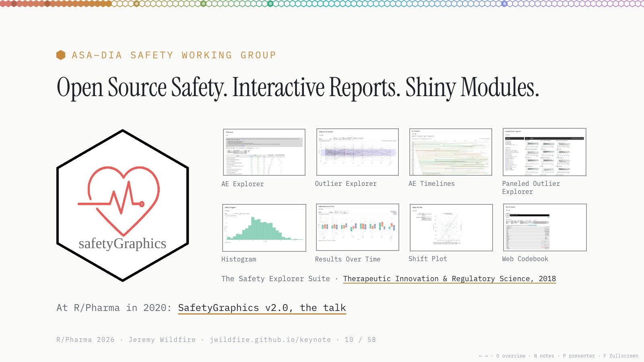Open the Web Codebook thumbnail
This screenshot has height=362, width=644.
545,227
